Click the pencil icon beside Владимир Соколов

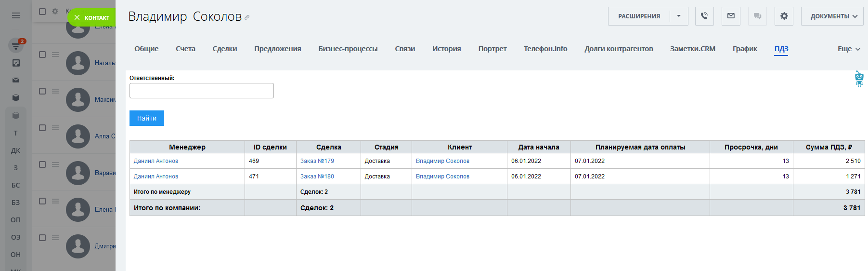point(247,17)
